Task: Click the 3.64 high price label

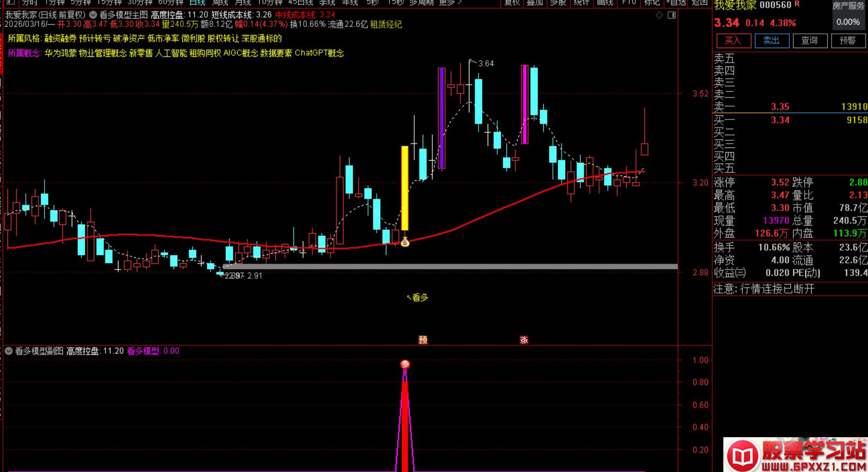Action: [x=486, y=63]
